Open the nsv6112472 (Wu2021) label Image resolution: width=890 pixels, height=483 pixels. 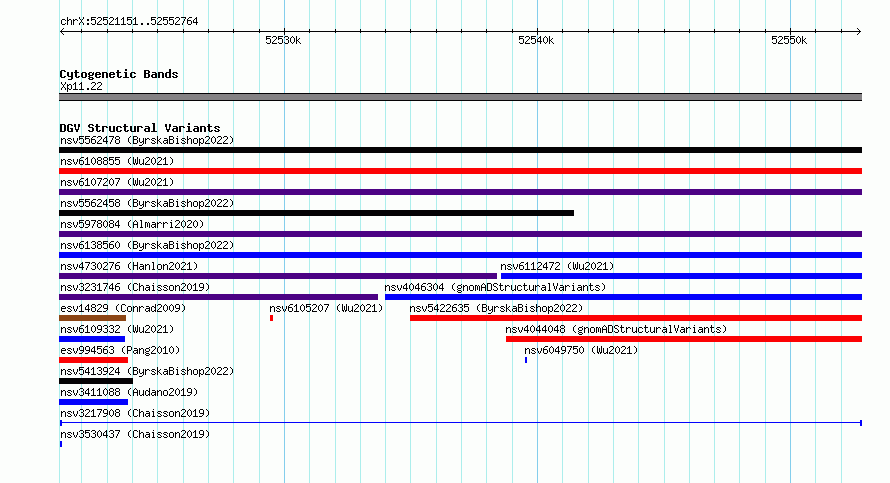tap(557, 266)
